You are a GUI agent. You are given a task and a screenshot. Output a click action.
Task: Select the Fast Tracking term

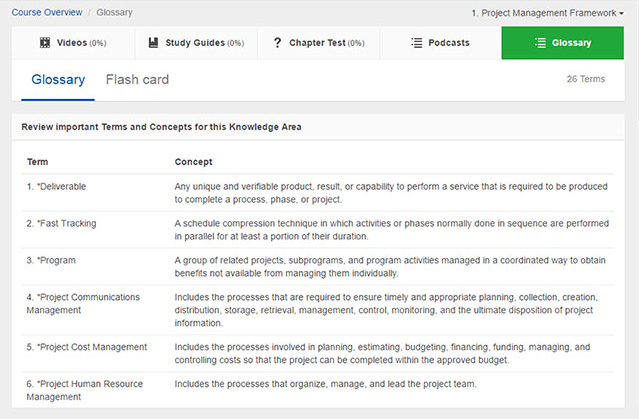(62, 223)
